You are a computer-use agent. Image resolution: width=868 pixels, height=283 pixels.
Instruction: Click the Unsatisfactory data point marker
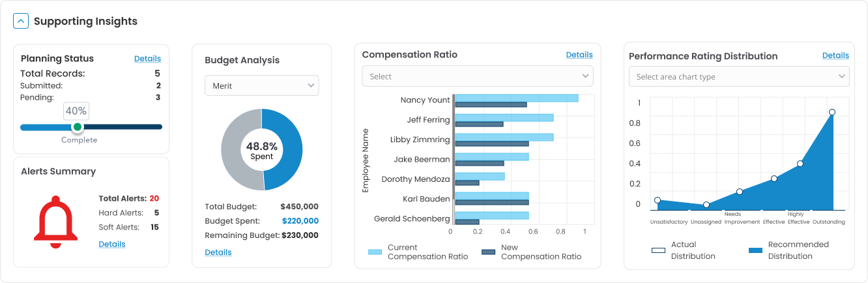[x=658, y=200]
